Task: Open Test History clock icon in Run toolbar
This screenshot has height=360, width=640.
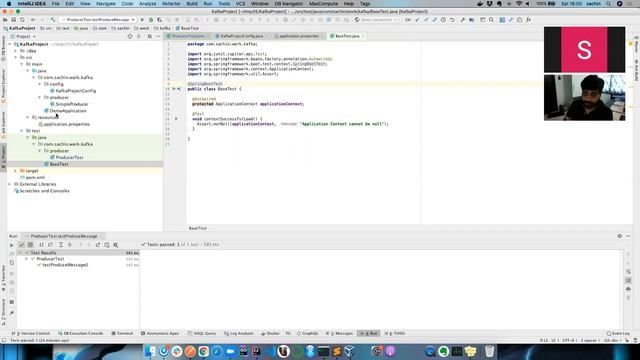Action: (x=107, y=244)
